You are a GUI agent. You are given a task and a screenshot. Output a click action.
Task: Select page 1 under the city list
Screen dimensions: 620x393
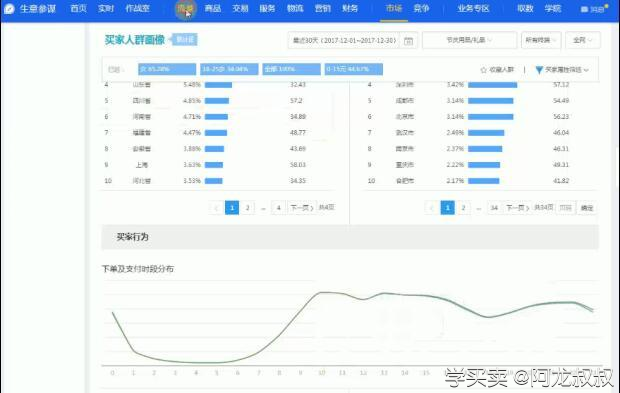[x=448, y=208]
